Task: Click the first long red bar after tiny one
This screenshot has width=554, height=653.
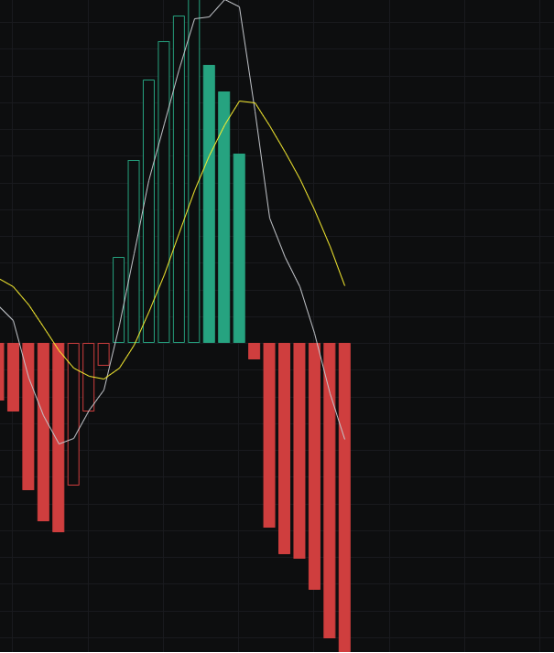Action: point(269,436)
